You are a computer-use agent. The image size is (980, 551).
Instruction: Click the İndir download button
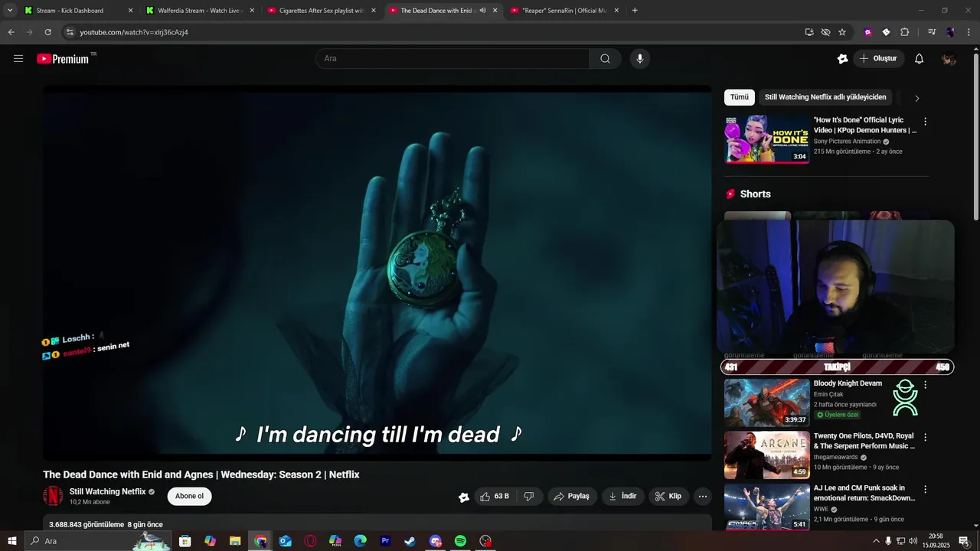click(x=623, y=497)
